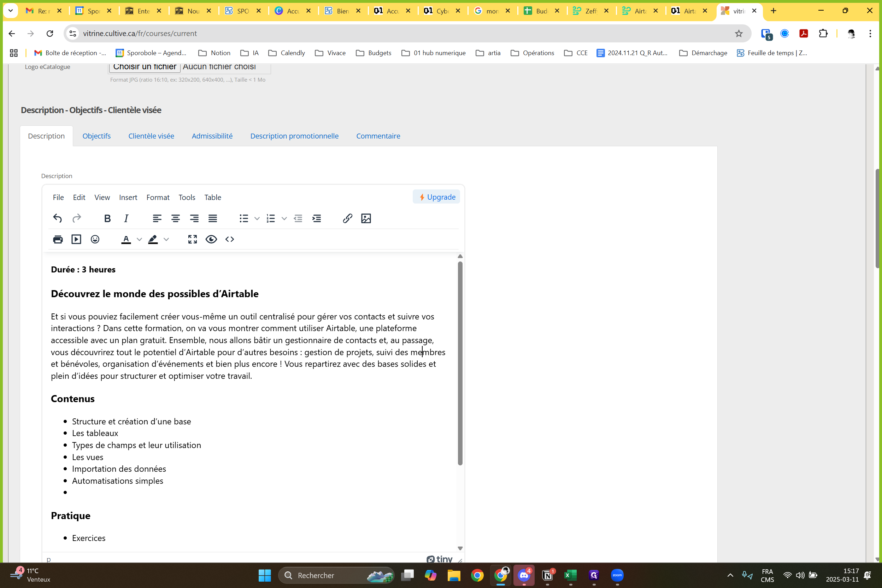The height and width of the screenshot is (588, 882).
Task: Toggle bold formatting in the editor
Action: (x=107, y=218)
